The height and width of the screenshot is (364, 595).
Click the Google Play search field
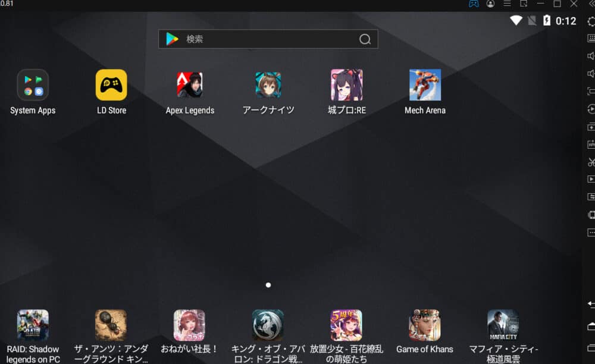click(268, 39)
